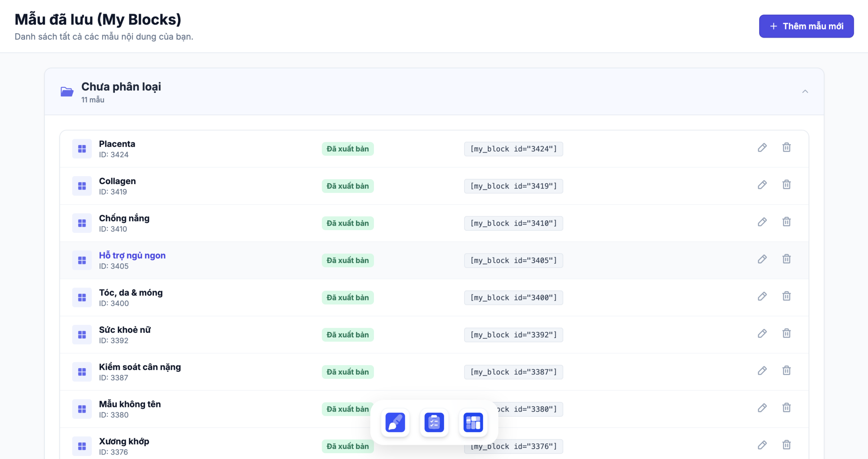The height and width of the screenshot is (459, 868).
Task: Open the Collagen block title
Action: (117, 181)
